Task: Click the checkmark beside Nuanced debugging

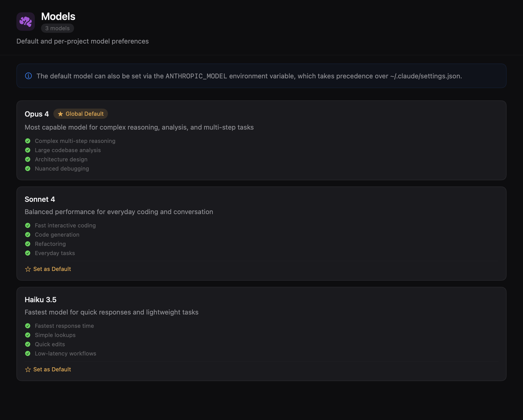Action: click(28, 169)
